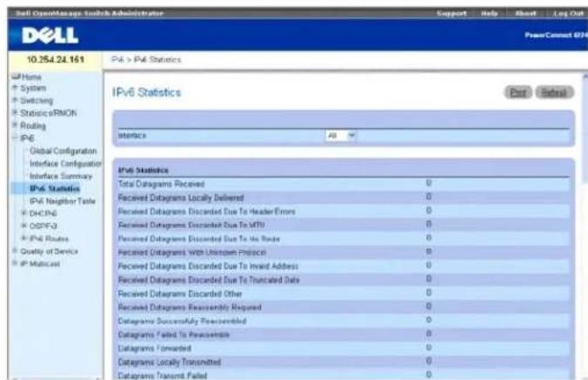
Task: Select the Datagrams Forwarded row
Action: pyautogui.click(x=344, y=348)
